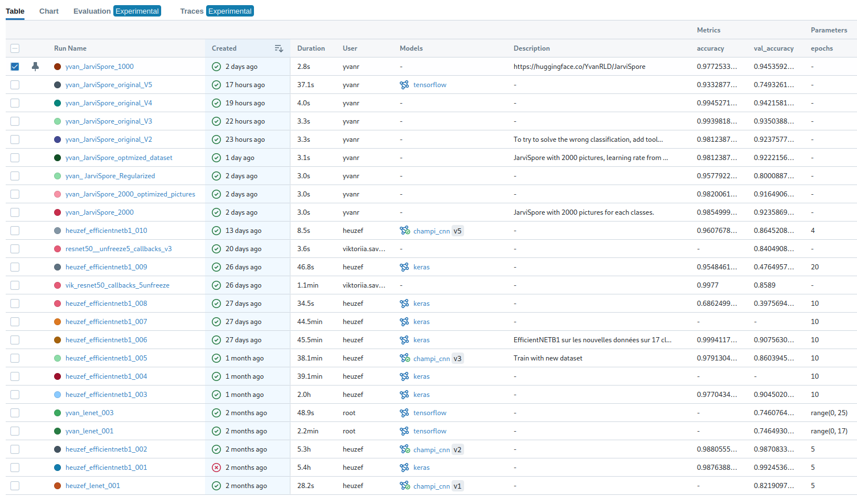The width and height of the screenshot is (857, 504).
Task: Click keras model icon for heuzef_efficientnetb1_006
Action: pos(404,340)
